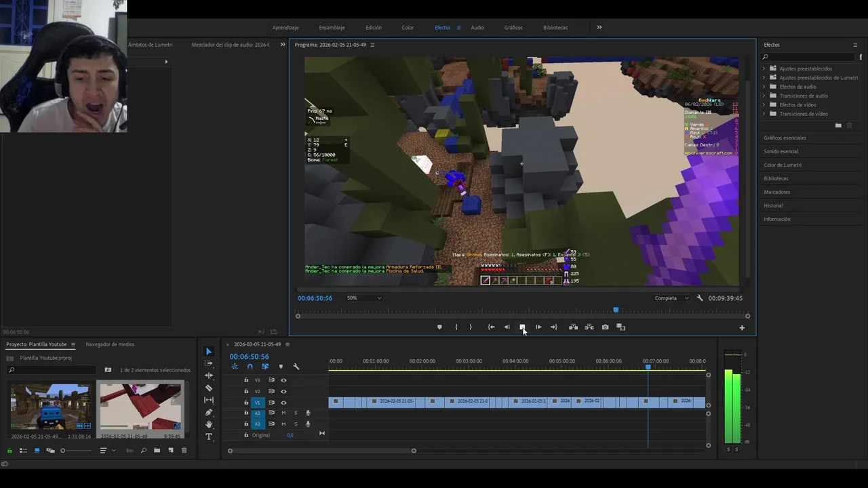The height and width of the screenshot is (488, 868).
Task: Open the Historial panel
Action: click(773, 205)
